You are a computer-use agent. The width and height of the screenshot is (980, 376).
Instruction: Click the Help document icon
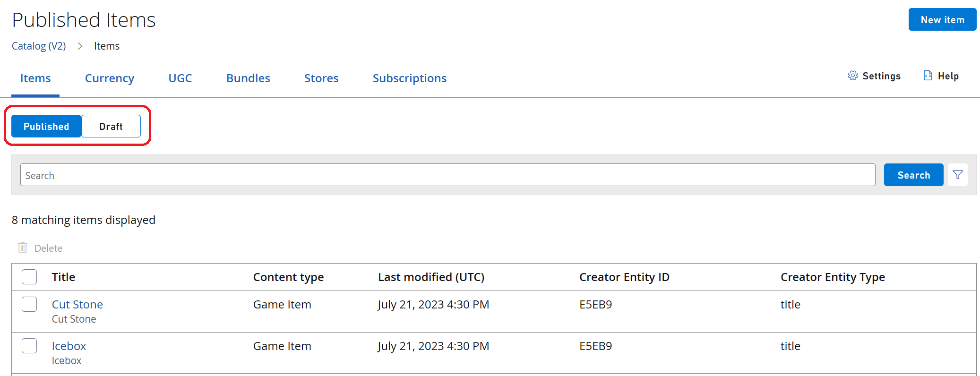928,76
